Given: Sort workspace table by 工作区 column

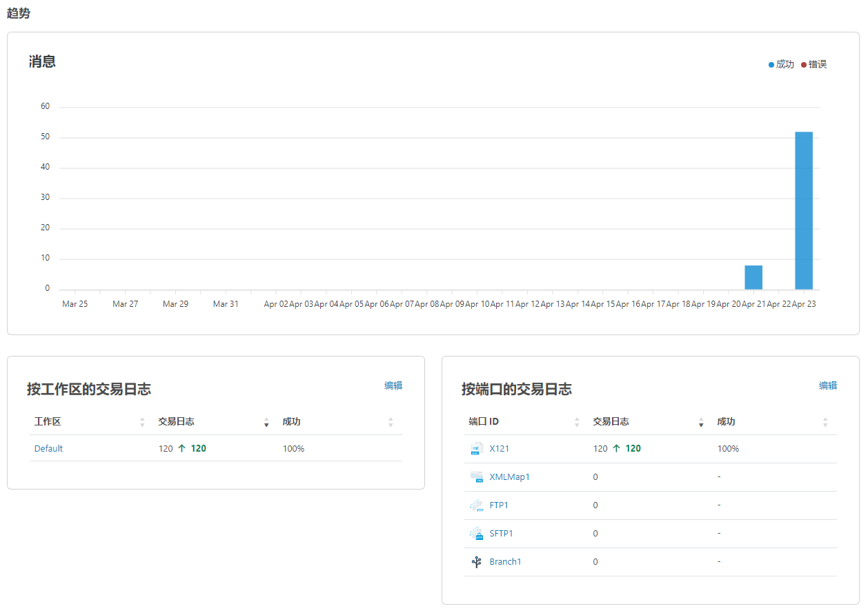Looking at the screenshot, I should click(x=143, y=422).
